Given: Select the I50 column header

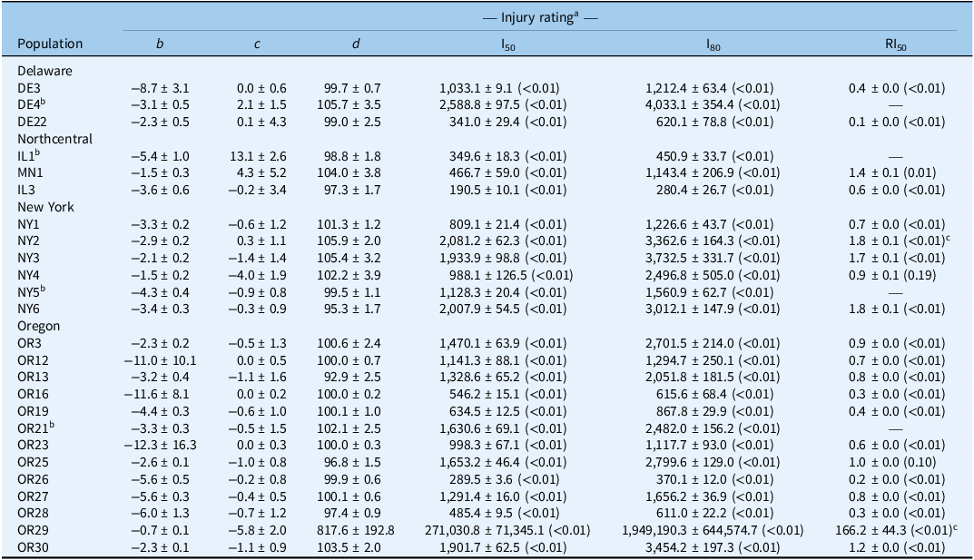Looking at the screenshot, I should [508, 43].
